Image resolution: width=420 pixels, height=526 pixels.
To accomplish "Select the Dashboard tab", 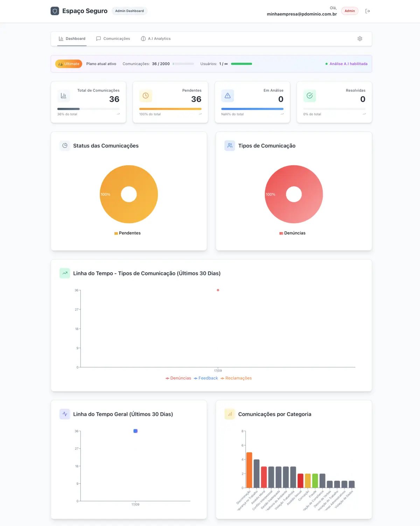I will coord(72,38).
